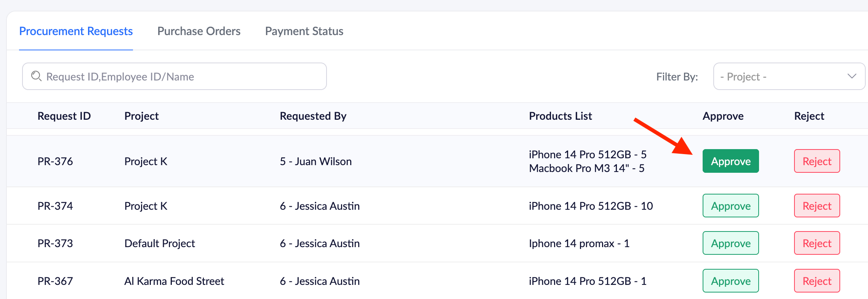Screen dimensions: 868x299
Task: Select the PR-376 request ID cell
Action: (55, 161)
